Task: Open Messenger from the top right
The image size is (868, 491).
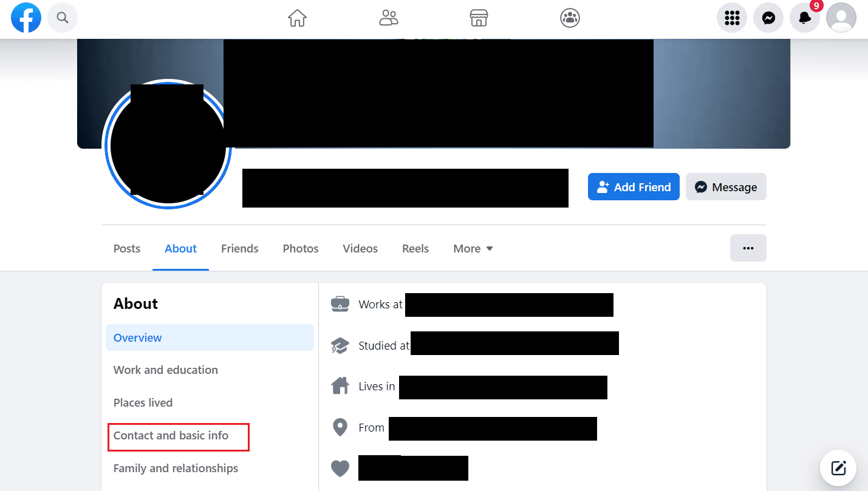Action: [x=768, y=18]
